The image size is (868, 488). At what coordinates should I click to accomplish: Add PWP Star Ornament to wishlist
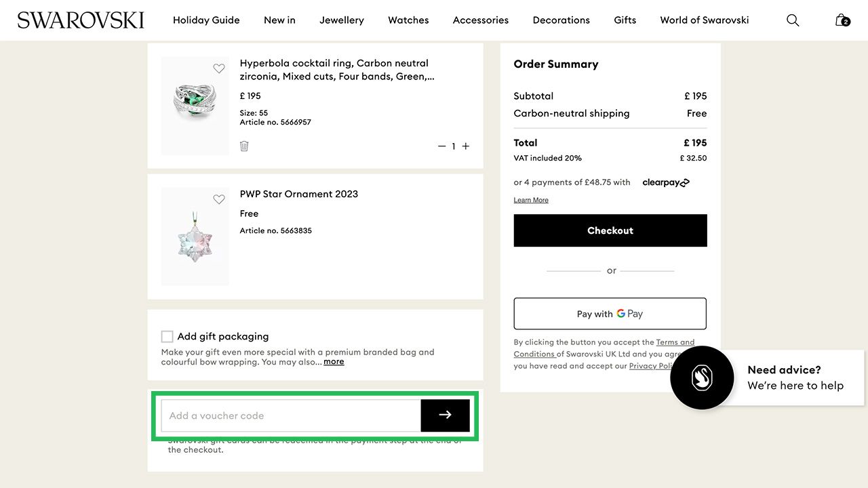219,199
